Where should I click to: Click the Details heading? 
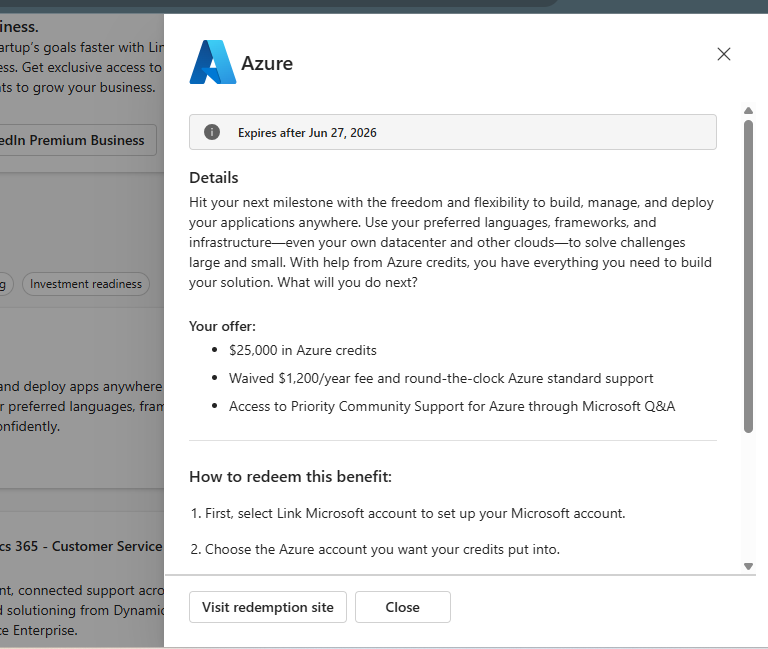click(x=214, y=178)
